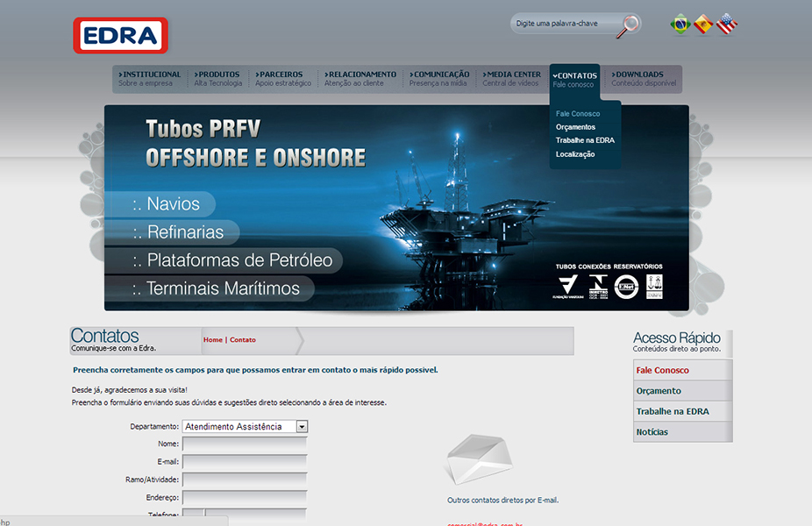Click the E-mail input field
Viewport: 812px width, 526px height.
coord(245,462)
